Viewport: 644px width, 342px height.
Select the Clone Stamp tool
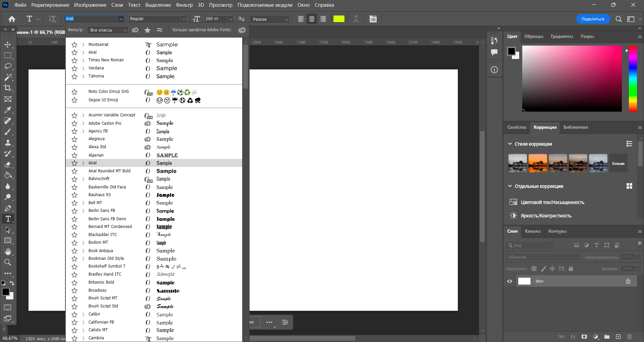pos(8,143)
